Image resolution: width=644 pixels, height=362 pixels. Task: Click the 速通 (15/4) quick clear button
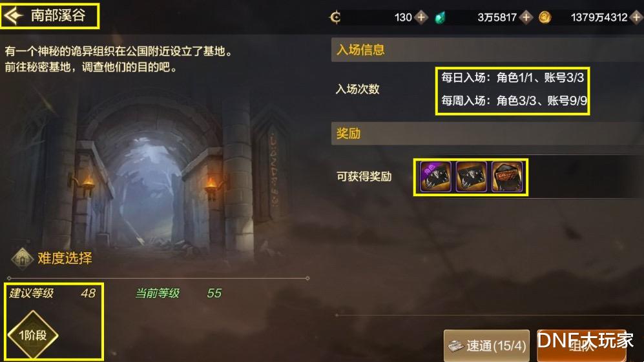click(x=486, y=346)
